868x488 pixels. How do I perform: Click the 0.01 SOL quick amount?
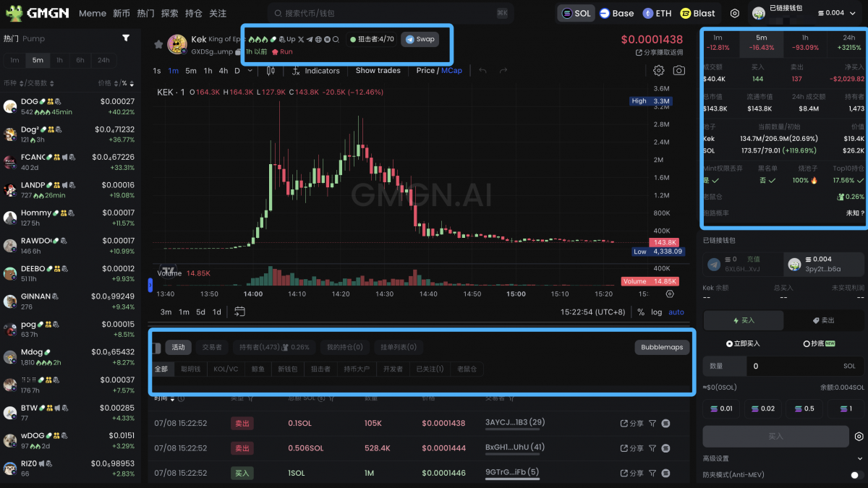(x=722, y=408)
